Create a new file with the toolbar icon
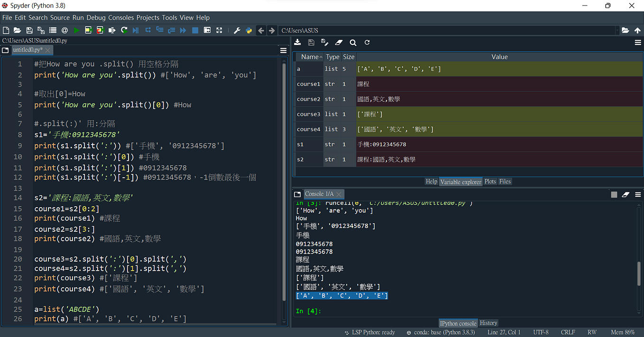Image resolution: width=644 pixels, height=337 pixels. [5, 30]
